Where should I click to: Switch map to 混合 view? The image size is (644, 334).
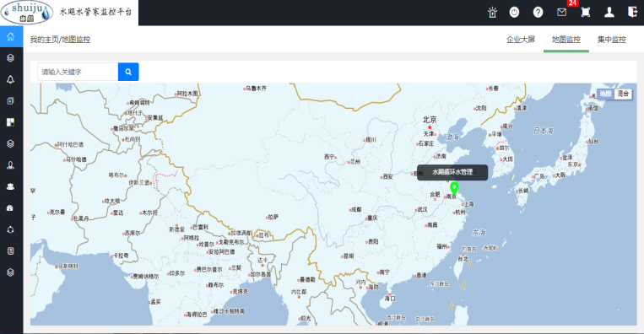click(623, 94)
